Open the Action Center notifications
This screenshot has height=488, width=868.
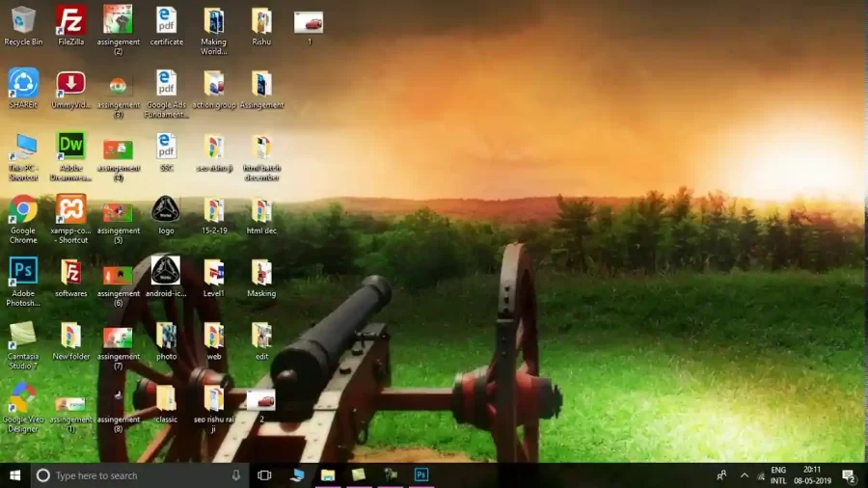(x=849, y=475)
